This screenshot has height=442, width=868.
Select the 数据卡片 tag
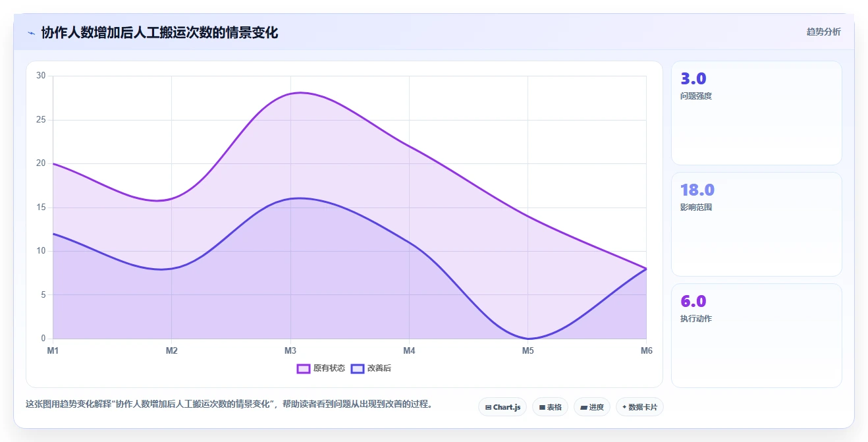(639, 407)
